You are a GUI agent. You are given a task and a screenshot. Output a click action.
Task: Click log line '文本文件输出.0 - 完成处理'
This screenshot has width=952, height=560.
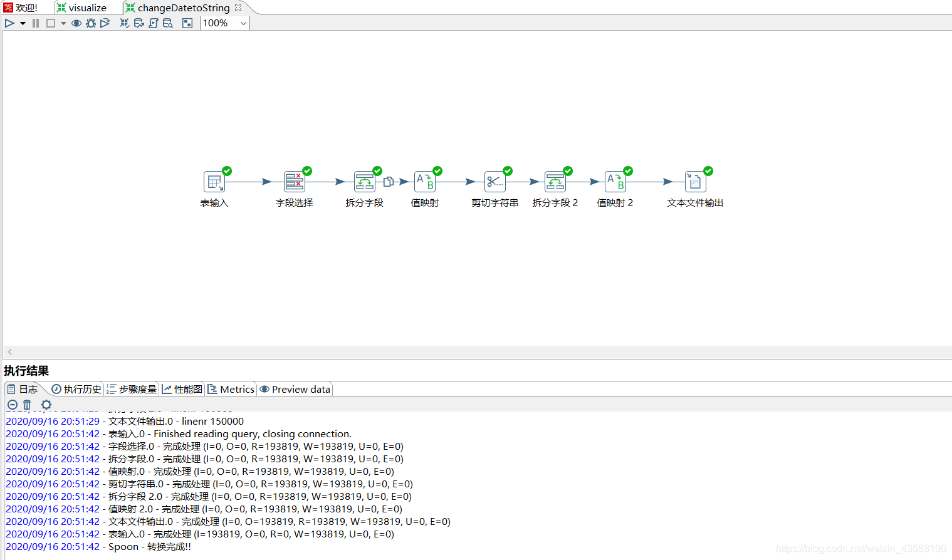[228, 522]
